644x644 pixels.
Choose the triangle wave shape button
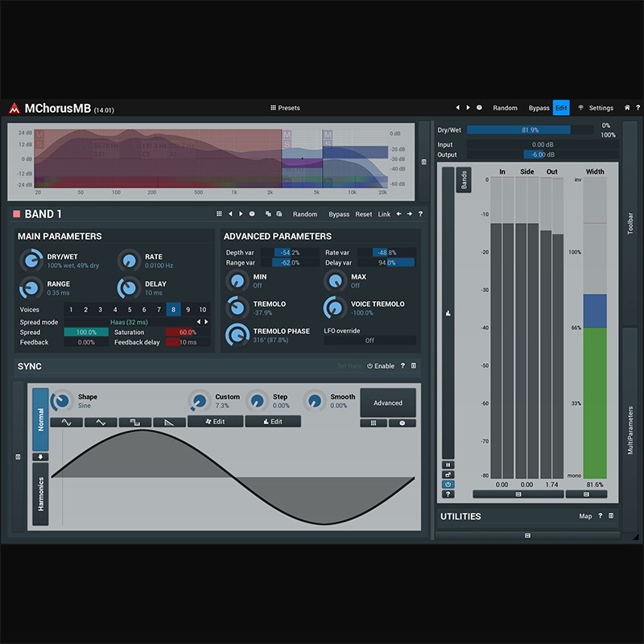click(101, 422)
